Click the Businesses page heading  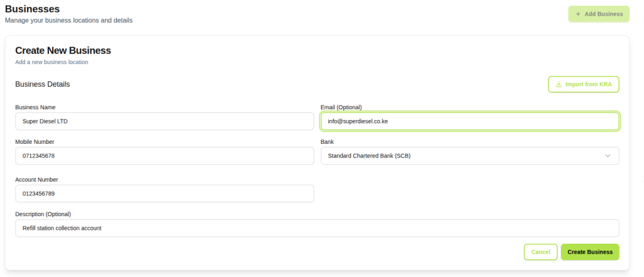33,9
